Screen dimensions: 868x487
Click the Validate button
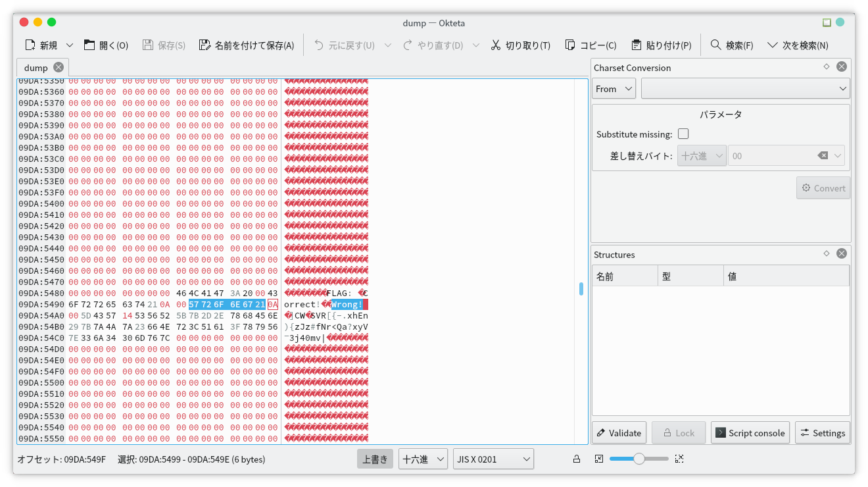[x=619, y=432]
